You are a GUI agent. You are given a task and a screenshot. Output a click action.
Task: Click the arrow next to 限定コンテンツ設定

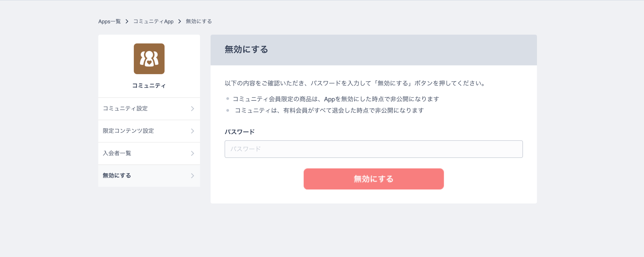click(x=192, y=131)
